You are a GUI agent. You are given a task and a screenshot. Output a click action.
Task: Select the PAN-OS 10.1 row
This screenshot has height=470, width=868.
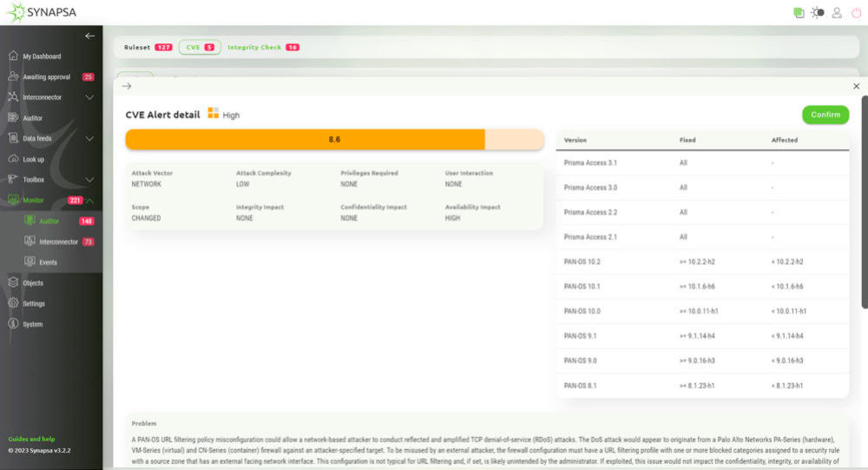[x=702, y=287]
